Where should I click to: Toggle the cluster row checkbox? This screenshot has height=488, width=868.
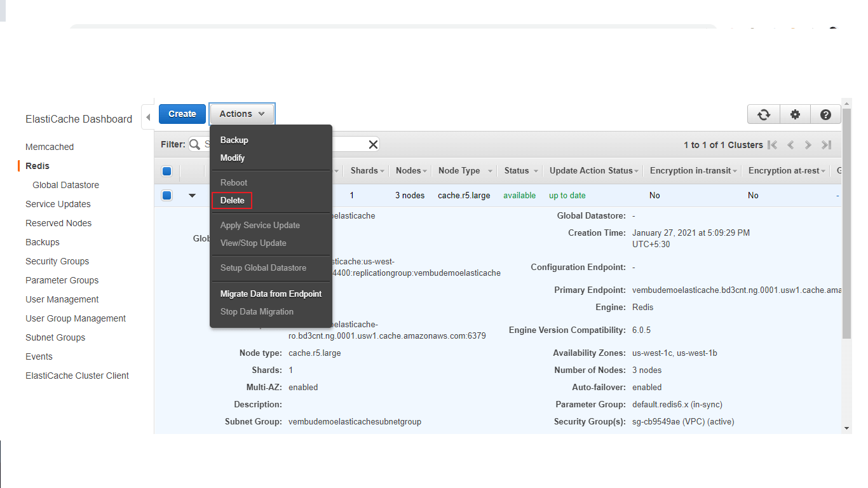click(x=167, y=195)
